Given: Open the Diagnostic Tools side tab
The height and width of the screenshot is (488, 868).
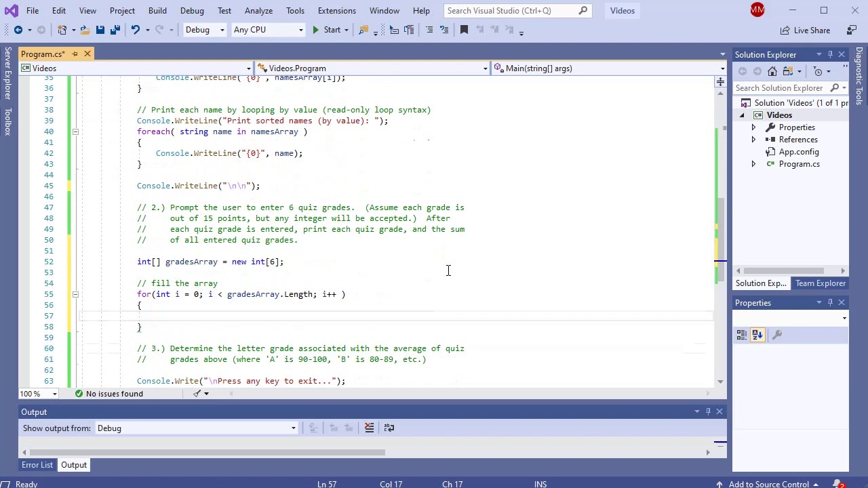Looking at the screenshot, I should click(859, 77).
